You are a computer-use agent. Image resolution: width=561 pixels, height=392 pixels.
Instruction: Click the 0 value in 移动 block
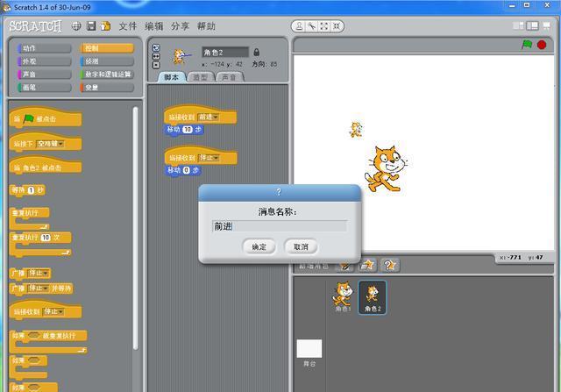[x=187, y=170]
